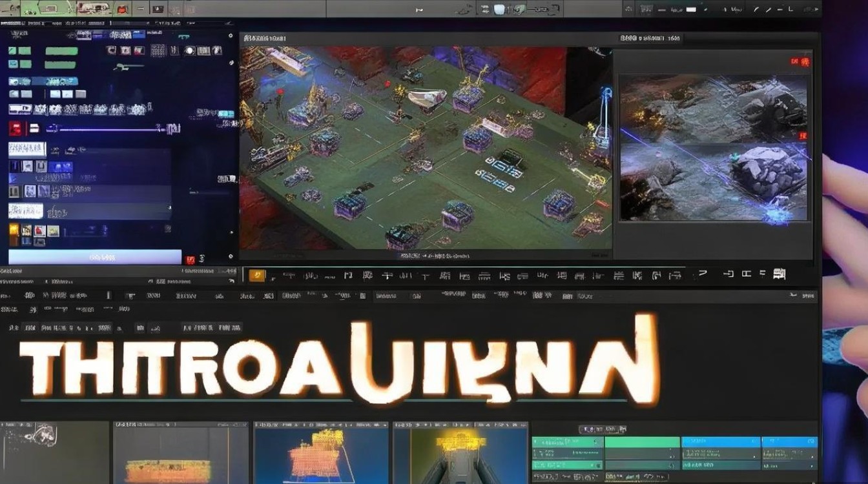Select the upper rocky terrain preview image
868x484 pixels.
coord(713,108)
